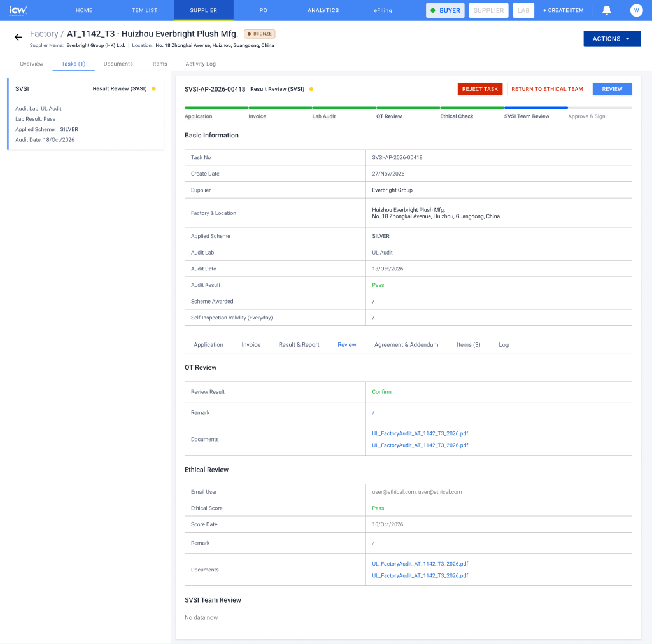
Task: Click the blue REVIEW button
Action: tap(612, 89)
